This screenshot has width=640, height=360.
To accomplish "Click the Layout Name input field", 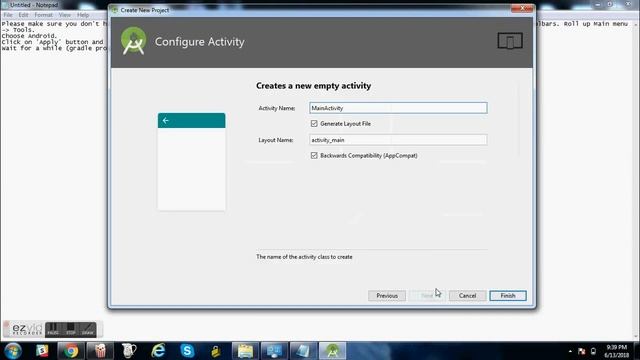I will pos(398,140).
